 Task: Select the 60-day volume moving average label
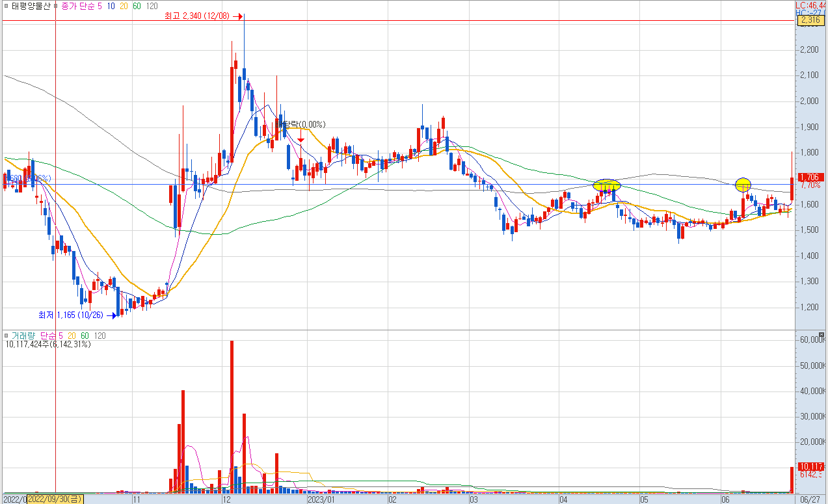pos(85,336)
